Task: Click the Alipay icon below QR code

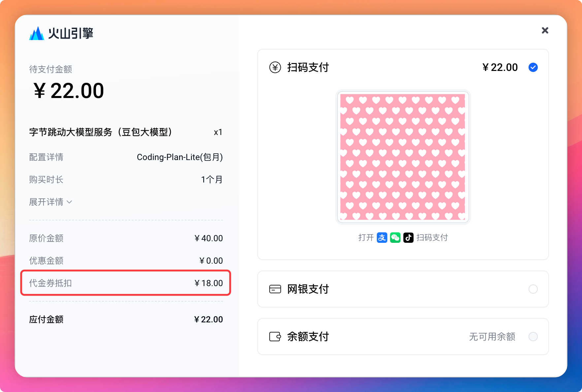Action: (382, 238)
